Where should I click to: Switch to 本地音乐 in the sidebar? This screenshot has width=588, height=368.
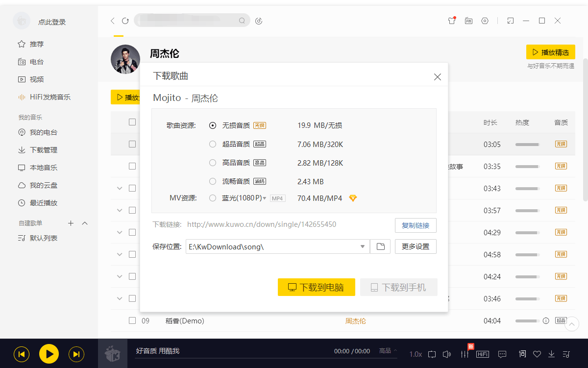pyautogui.click(x=34, y=167)
